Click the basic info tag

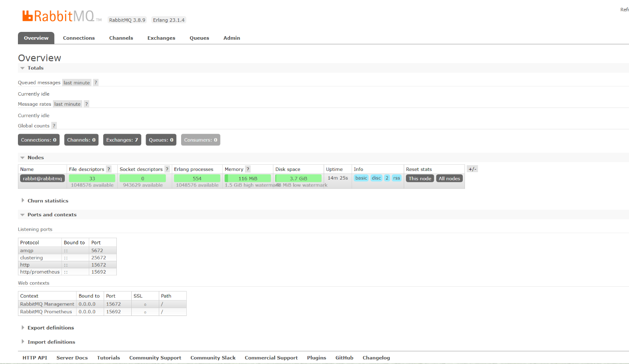(x=361, y=178)
